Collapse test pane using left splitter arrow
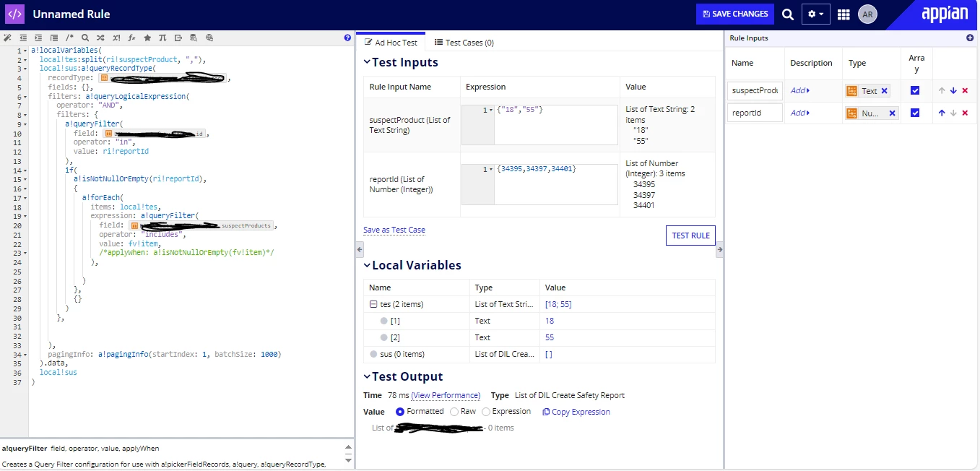The width and height of the screenshot is (980, 471). (x=359, y=249)
